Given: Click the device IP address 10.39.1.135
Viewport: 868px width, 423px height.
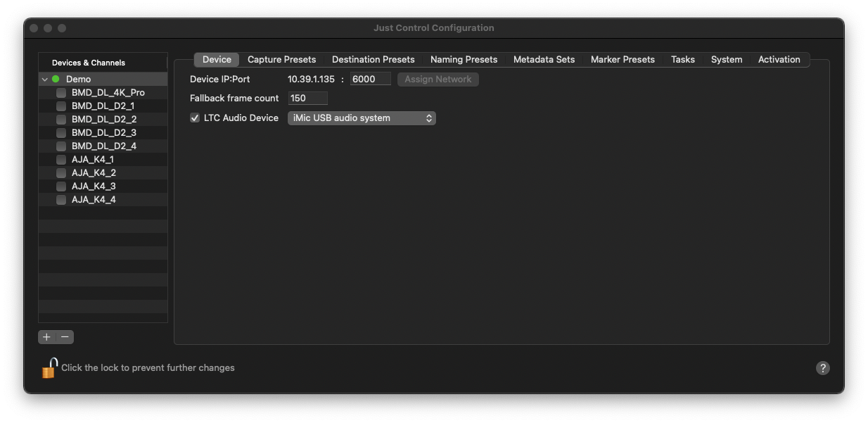Looking at the screenshot, I should (x=311, y=80).
